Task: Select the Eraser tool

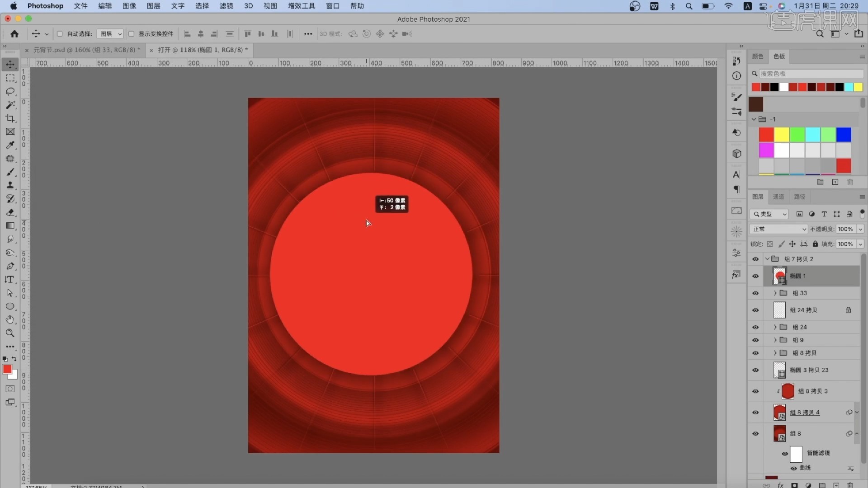Action: point(10,212)
